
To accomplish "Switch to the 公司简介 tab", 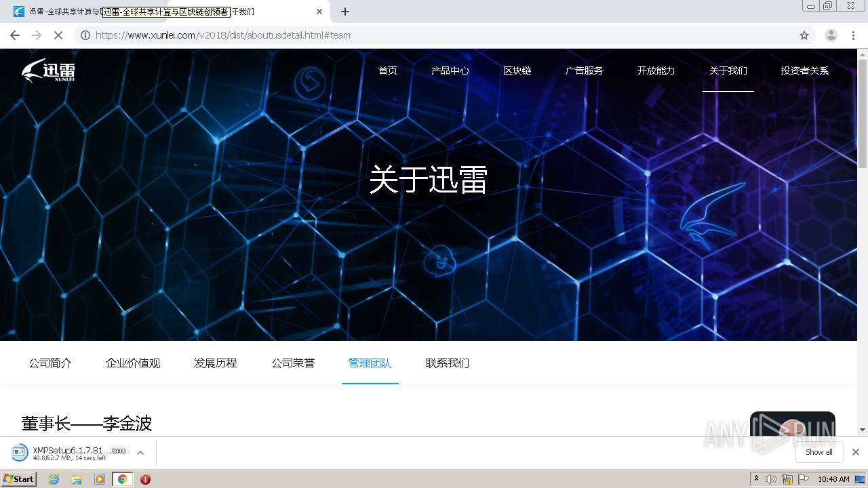I will coord(50,363).
